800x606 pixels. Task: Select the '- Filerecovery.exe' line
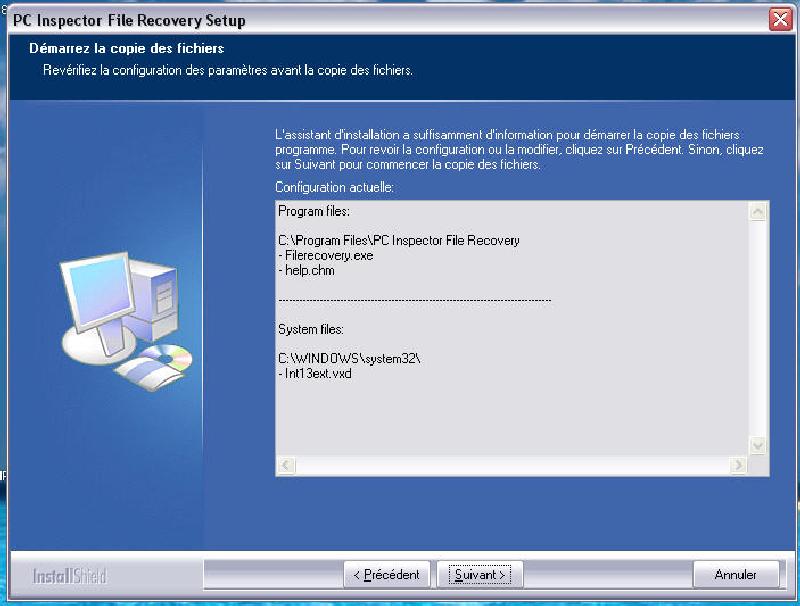[x=326, y=256]
